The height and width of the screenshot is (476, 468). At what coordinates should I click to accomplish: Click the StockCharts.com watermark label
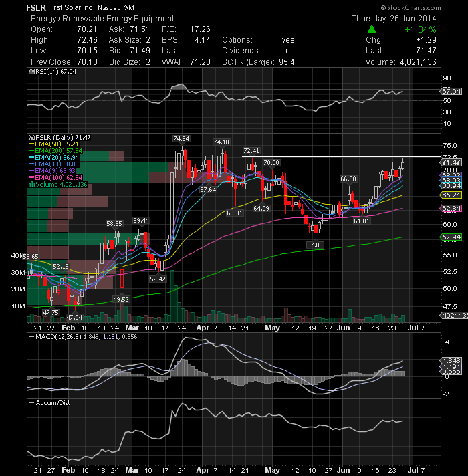pos(411,7)
